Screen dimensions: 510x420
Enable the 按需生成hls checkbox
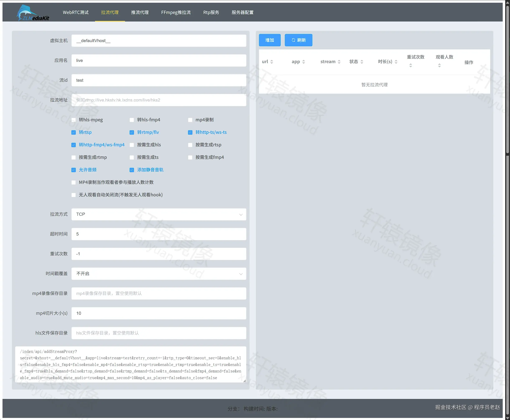(132, 145)
